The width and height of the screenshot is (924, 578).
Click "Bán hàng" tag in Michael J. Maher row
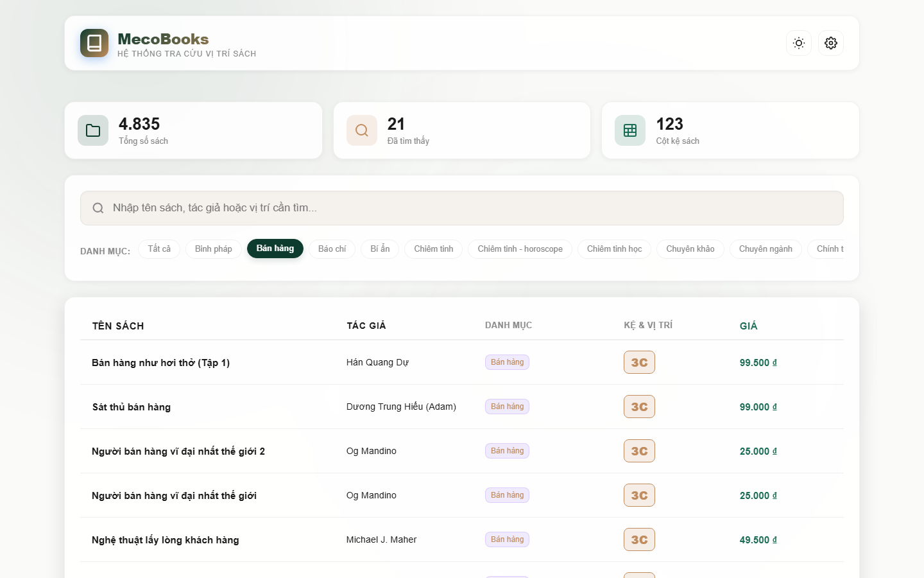click(x=507, y=539)
